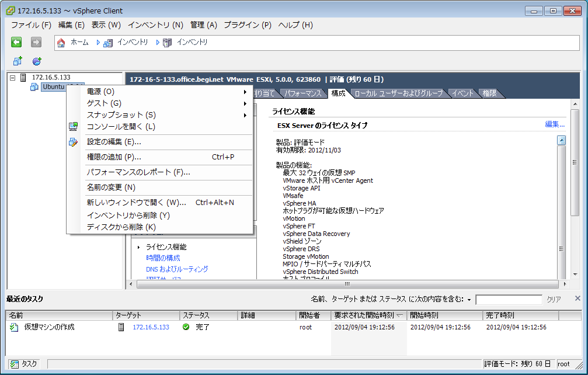This screenshot has width=588, height=375.
Task: Switch to the 構成 tab
Action: point(338,93)
